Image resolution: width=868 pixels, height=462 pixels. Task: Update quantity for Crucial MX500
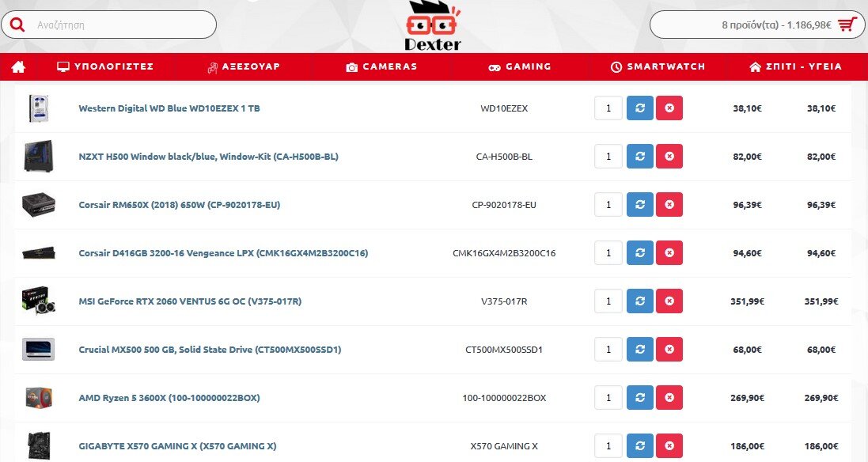pyautogui.click(x=640, y=349)
